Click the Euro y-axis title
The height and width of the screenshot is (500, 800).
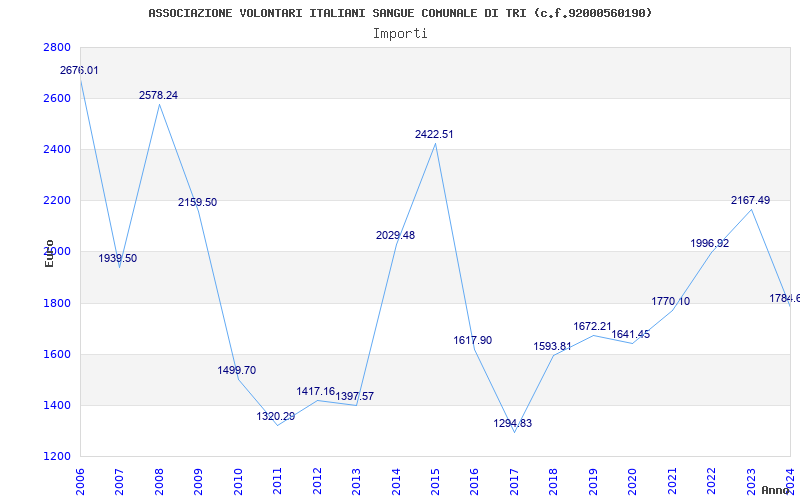[x=49, y=254]
